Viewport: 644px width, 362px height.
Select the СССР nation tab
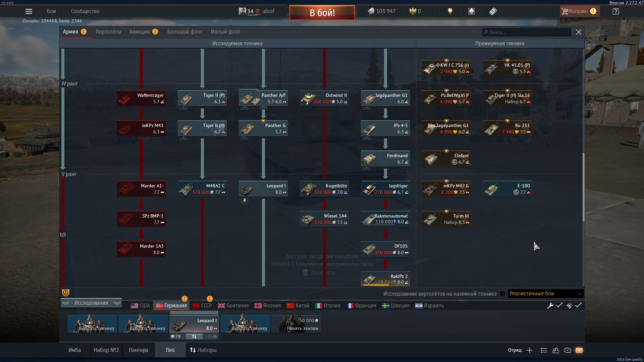[x=202, y=306]
